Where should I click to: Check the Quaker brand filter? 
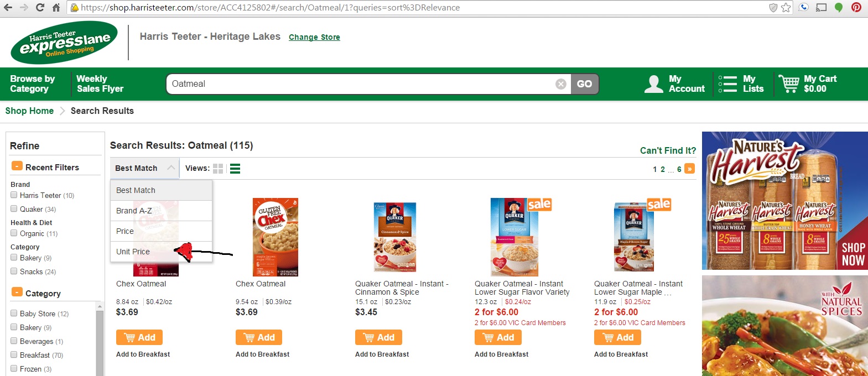14,209
